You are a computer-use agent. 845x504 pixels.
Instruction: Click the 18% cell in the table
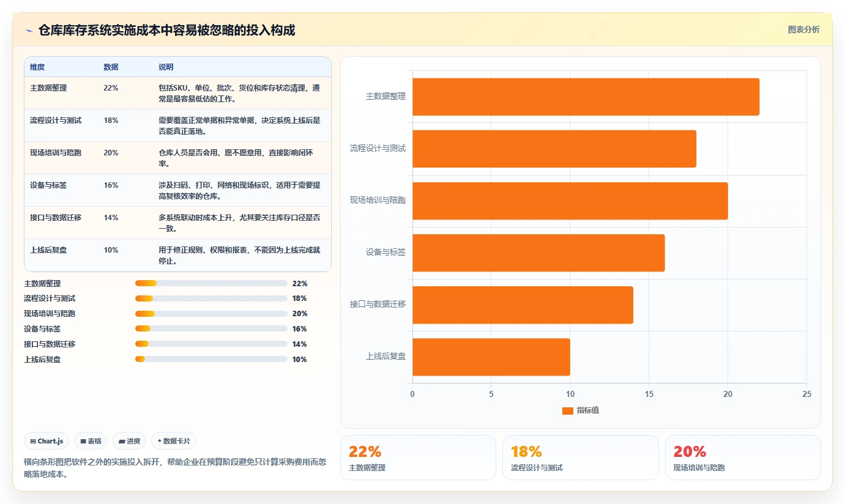point(111,120)
